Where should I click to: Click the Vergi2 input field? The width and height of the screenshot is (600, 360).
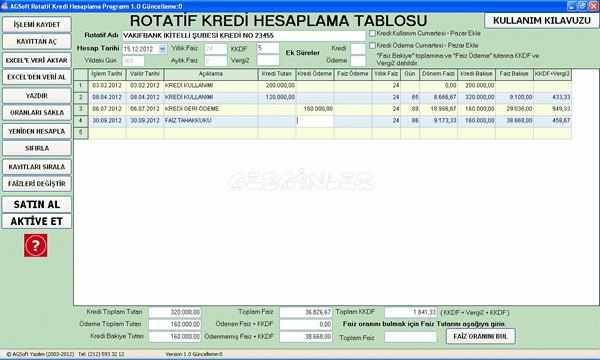[x=268, y=60]
